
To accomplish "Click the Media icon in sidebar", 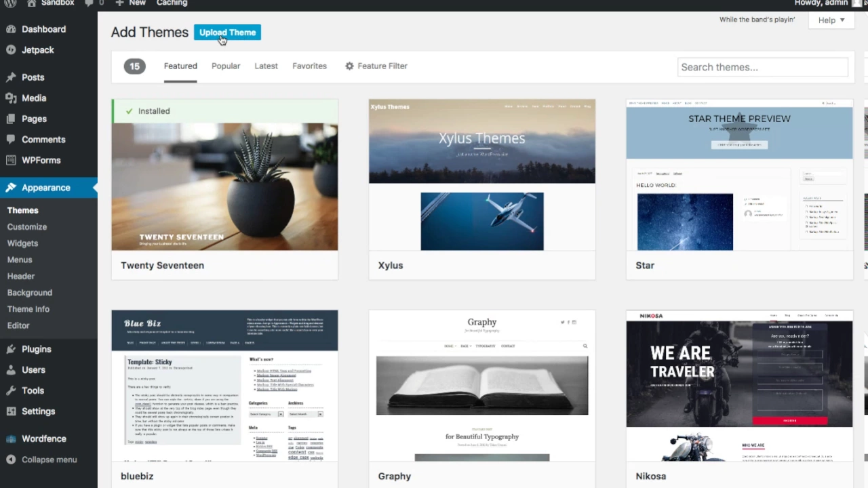I will click(x=11, y=98).
